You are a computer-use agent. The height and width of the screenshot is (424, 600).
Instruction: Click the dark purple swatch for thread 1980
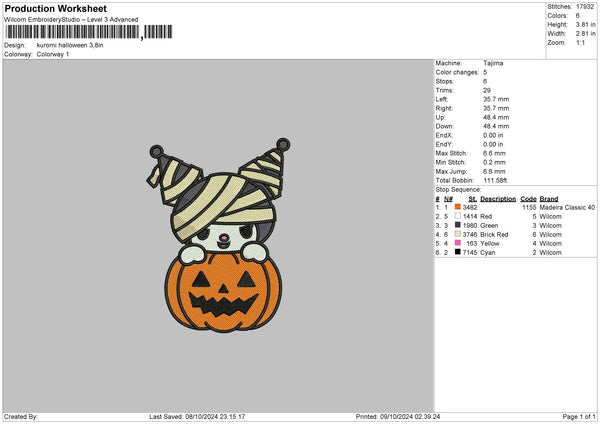pos(458,225)
